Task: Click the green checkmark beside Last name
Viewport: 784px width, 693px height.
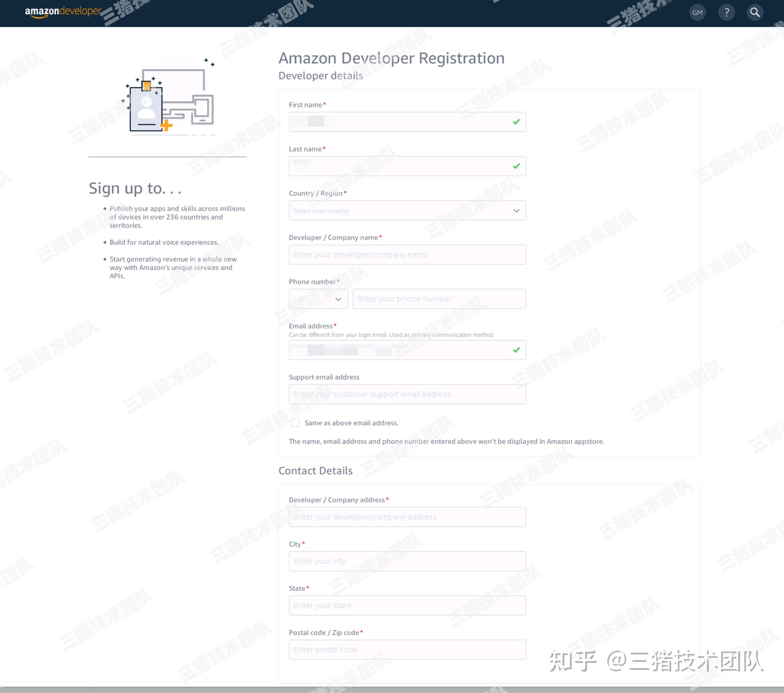Action: [516, 166]
